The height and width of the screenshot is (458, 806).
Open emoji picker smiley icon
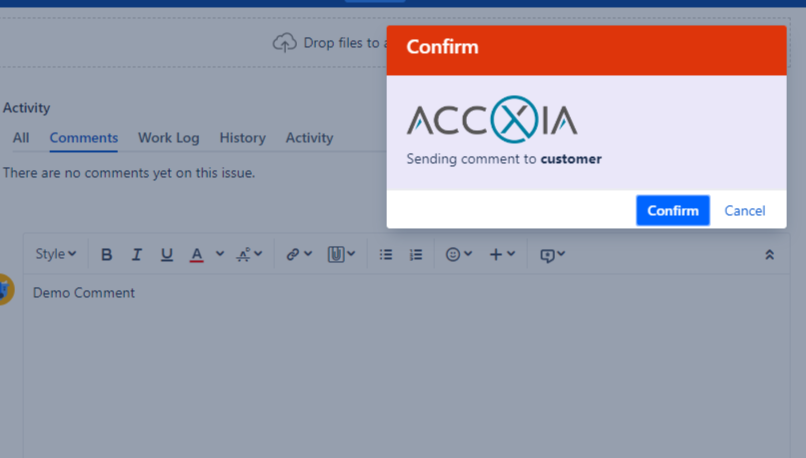coord(453,254)
